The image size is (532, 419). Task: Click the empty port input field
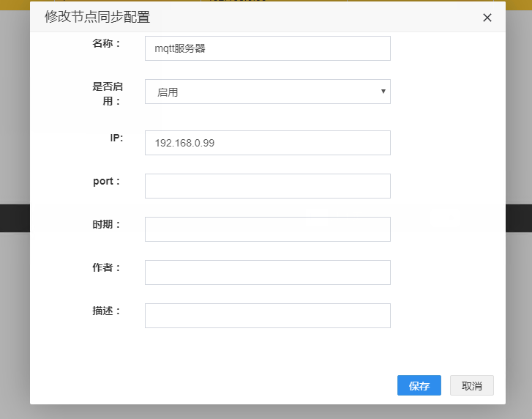click(268, 186)
